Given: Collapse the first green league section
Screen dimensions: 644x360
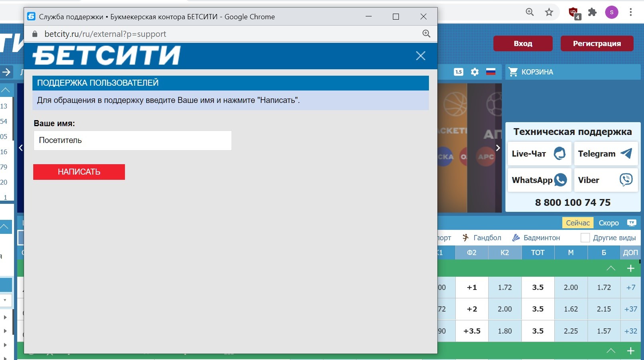Looking at the screenshot, I should point(611,268).
